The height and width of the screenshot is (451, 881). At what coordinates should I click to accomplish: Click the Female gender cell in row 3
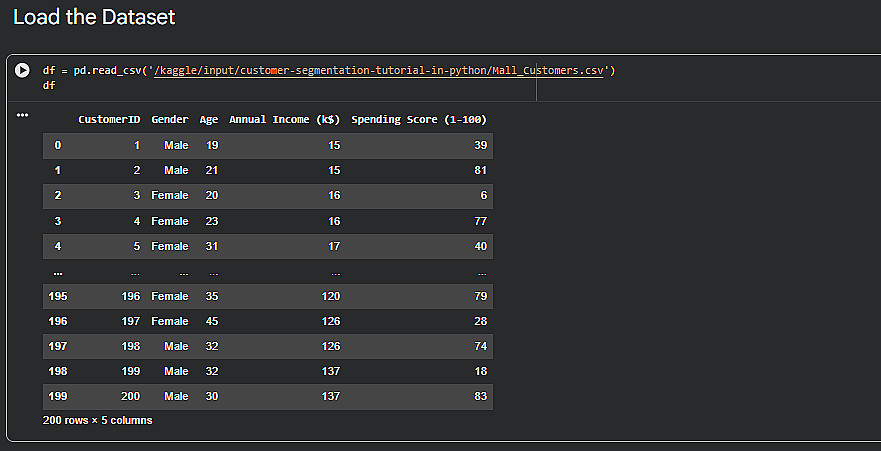(169, 221)
